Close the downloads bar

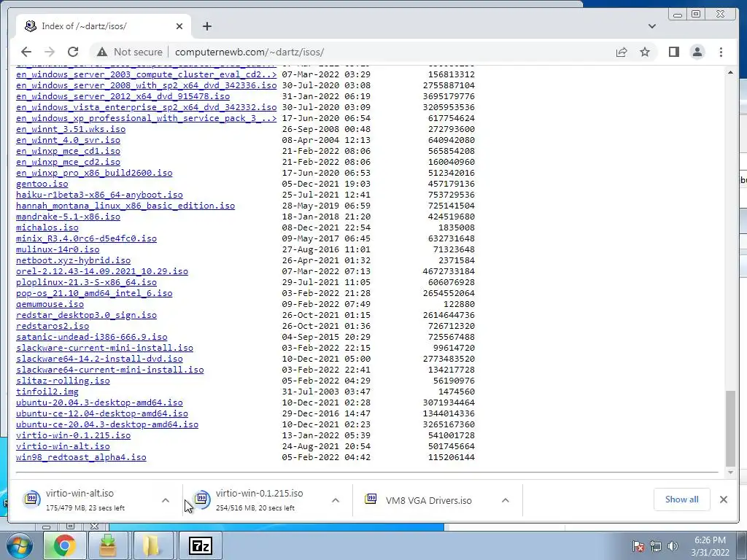click(x=723, y=499)
